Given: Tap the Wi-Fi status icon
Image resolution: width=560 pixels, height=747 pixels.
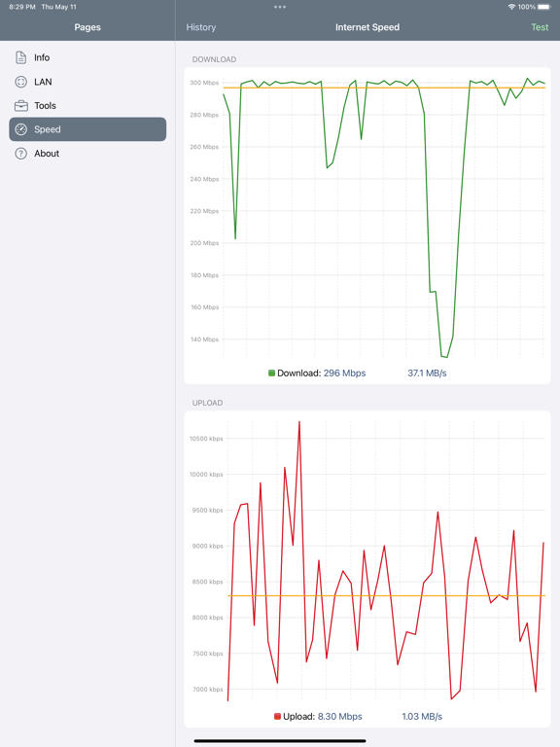Looking at the screenshot, I should coord(511,7).
